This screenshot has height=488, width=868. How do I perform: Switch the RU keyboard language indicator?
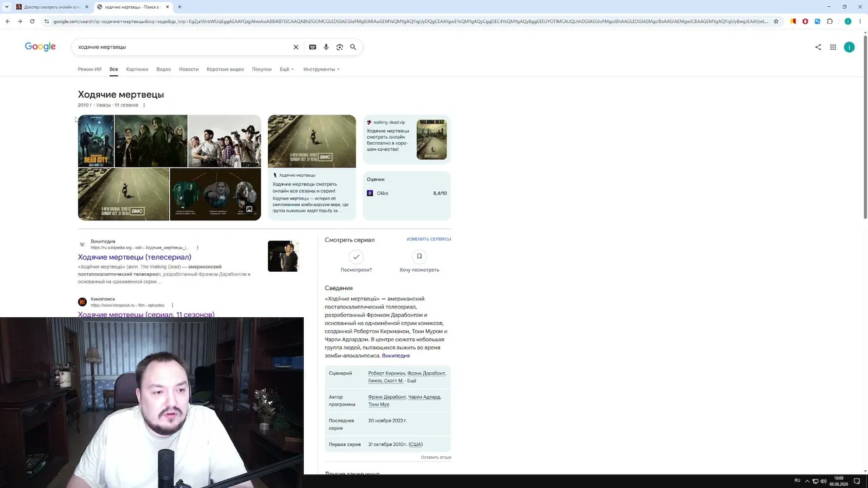(797, 481)
